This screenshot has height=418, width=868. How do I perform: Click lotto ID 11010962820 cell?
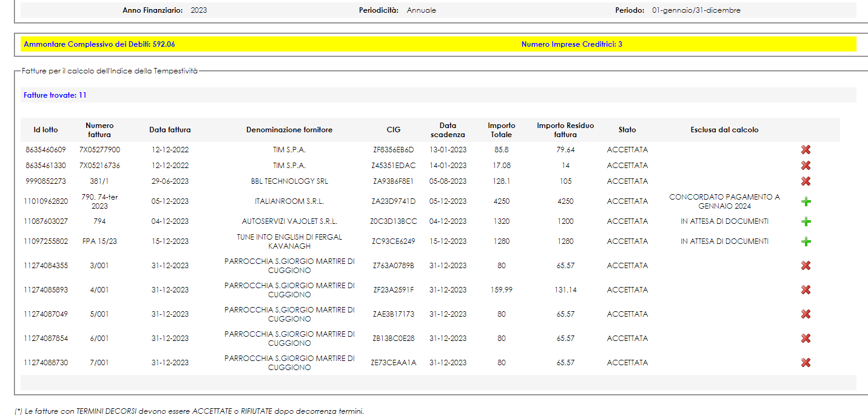pyautogui.click(x=45, y=201)
